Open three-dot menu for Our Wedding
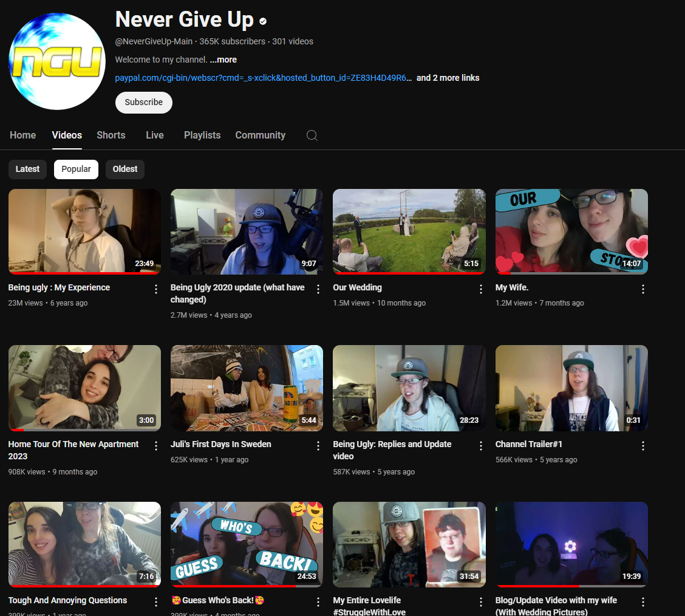This screenshot has height=616, width=685. [480, 289]
